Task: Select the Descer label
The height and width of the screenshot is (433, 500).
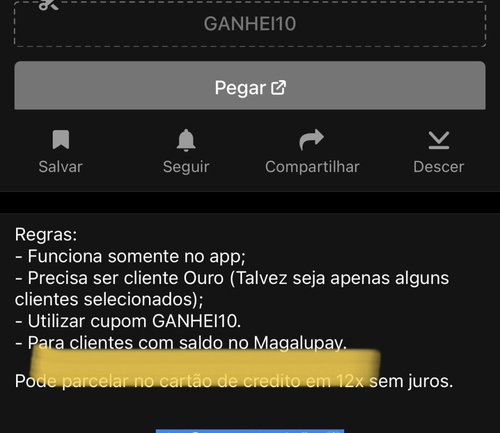Action: click(439, 167)
